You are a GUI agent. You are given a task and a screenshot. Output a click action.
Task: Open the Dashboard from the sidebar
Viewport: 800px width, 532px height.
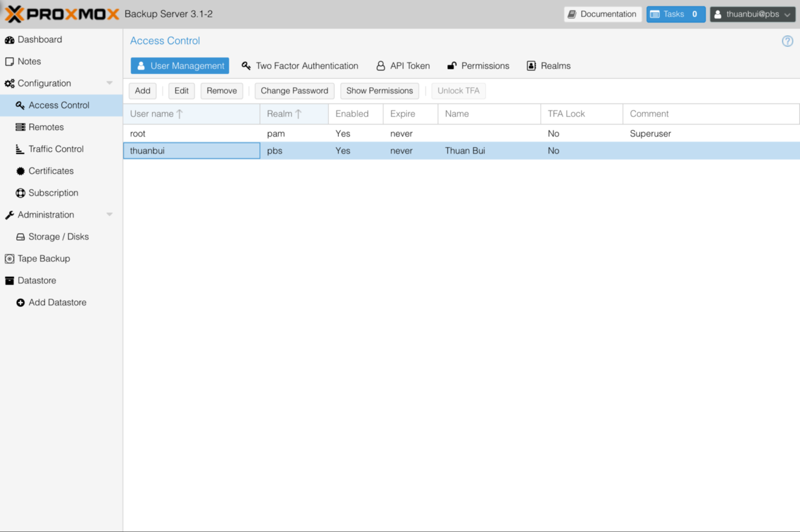tap(41, 39)
